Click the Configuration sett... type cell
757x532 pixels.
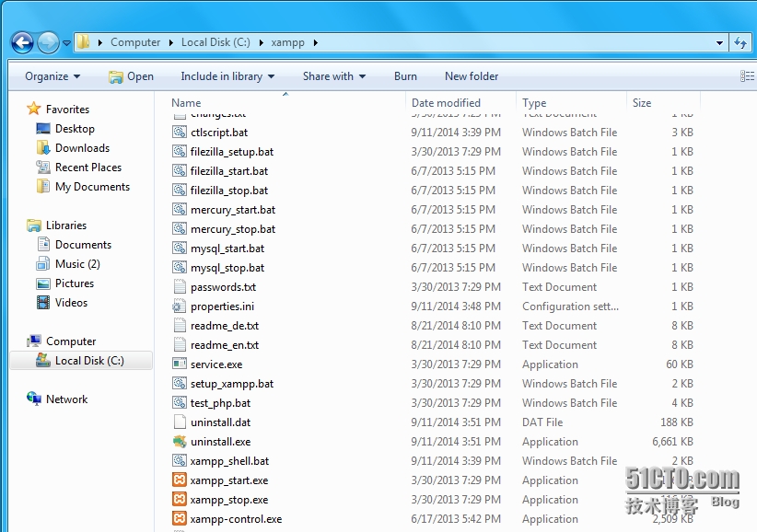click(x=570, y=306)
